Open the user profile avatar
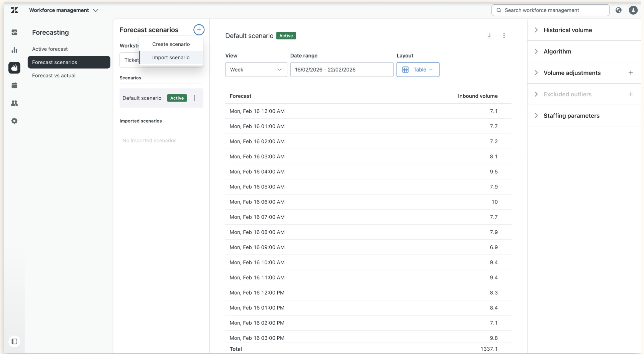This screenshot has height=354, width=644. coord(633,10)
